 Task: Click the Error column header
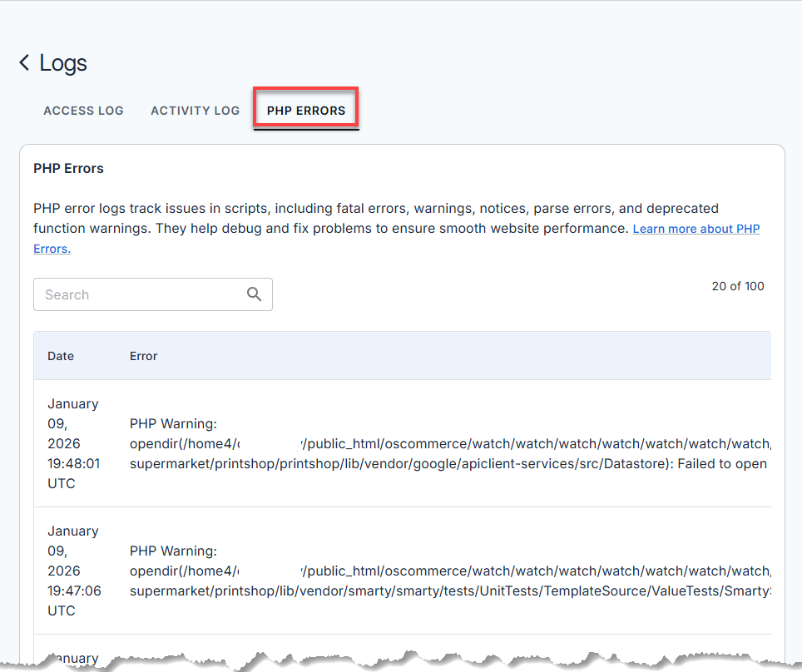[143, 355]
